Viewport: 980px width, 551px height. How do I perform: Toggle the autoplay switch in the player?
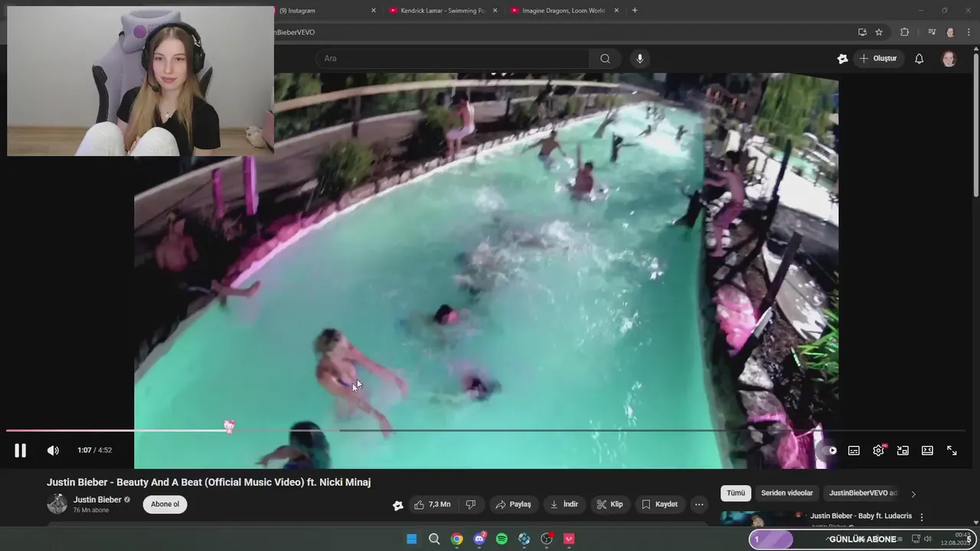pos(829,451)
